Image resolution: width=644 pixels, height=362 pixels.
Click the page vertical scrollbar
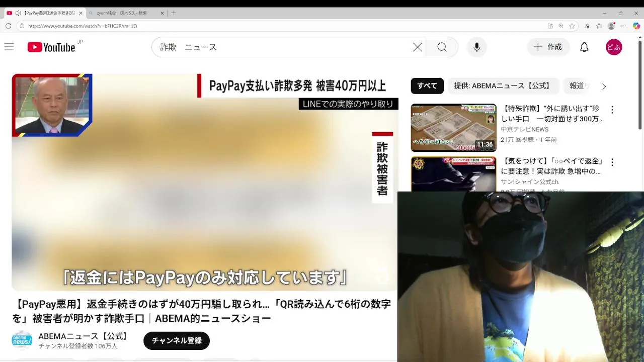pos(640,85)
